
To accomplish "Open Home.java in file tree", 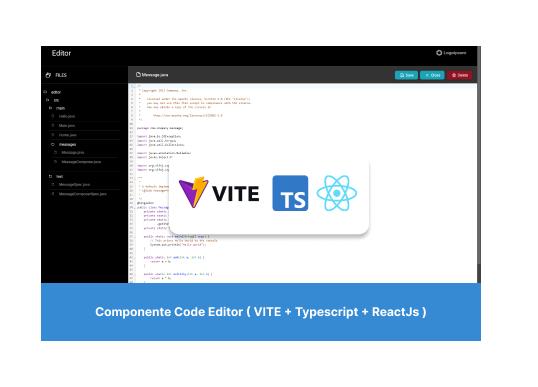I will [68, 135].
